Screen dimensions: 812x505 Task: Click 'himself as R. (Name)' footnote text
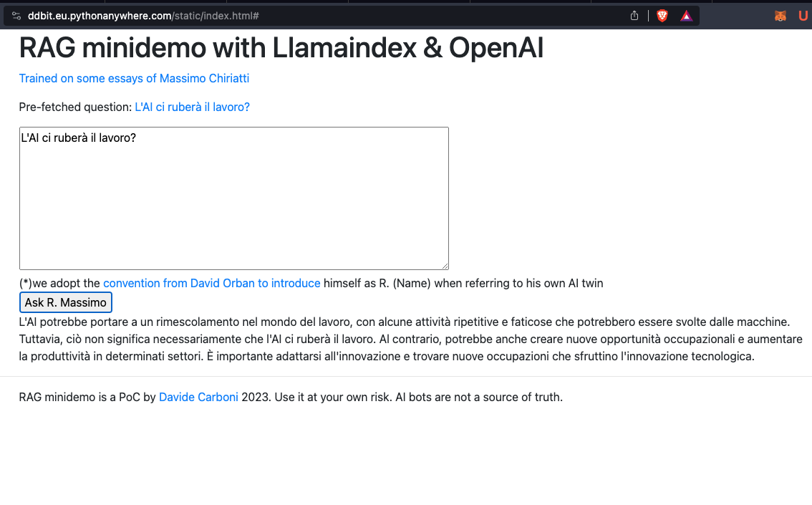pyautogui.click(x=377, y=284)
